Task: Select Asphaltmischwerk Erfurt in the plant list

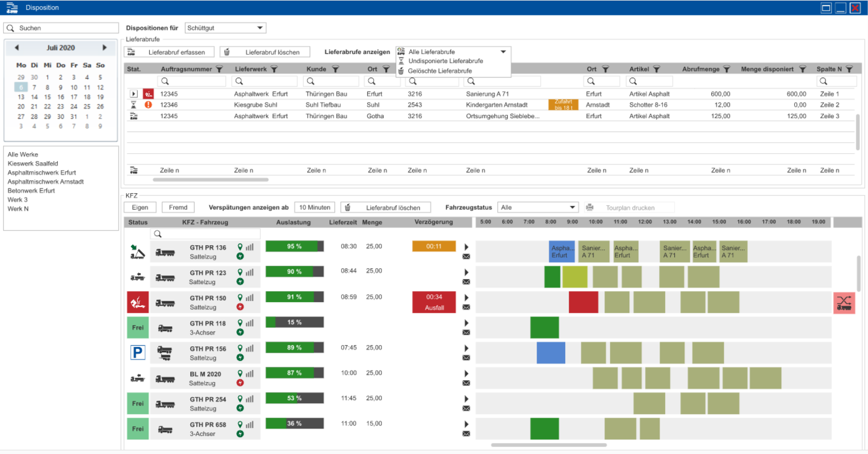Action: click(42, 173)
